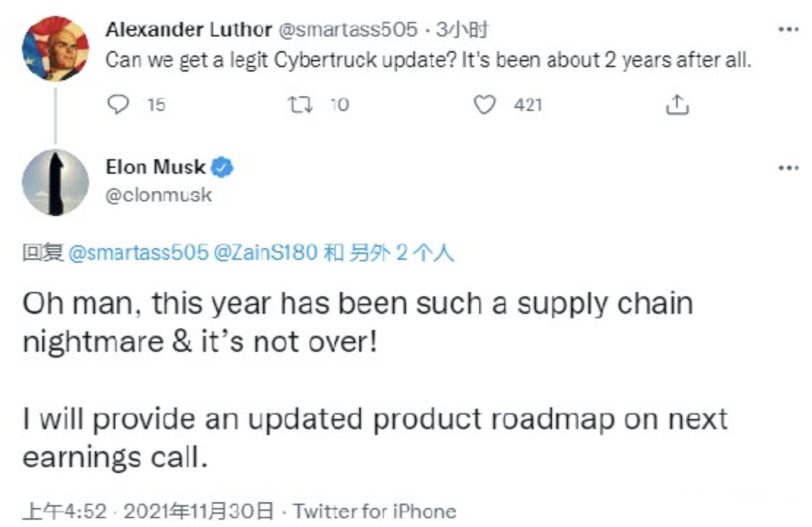Click the blue verified badge beside Elon Musk
This screenshot has width=812, height=527.
(x=222, y=168)
